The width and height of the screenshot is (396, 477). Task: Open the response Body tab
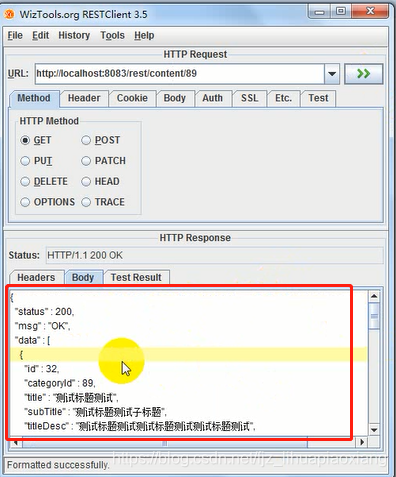pos(83,277)
